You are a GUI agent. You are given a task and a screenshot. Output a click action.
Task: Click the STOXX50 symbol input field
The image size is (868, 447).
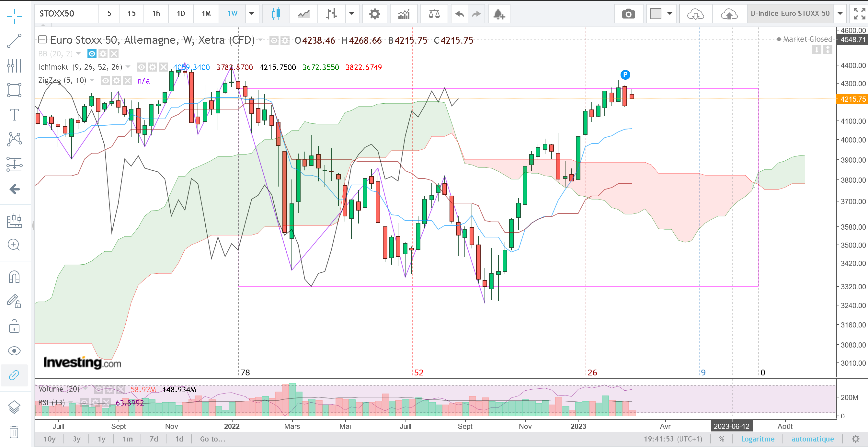point(67,14)
